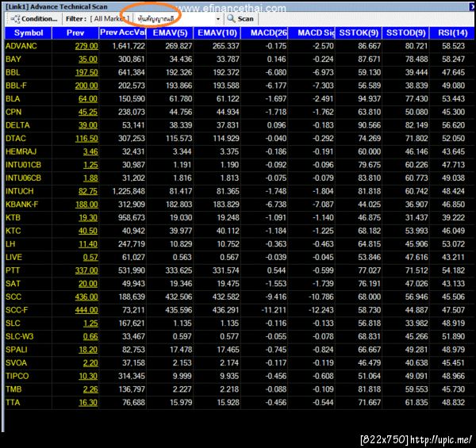476x448 pixels.
Task: Open KTB previous price 19.30 link
Action: 88,218
